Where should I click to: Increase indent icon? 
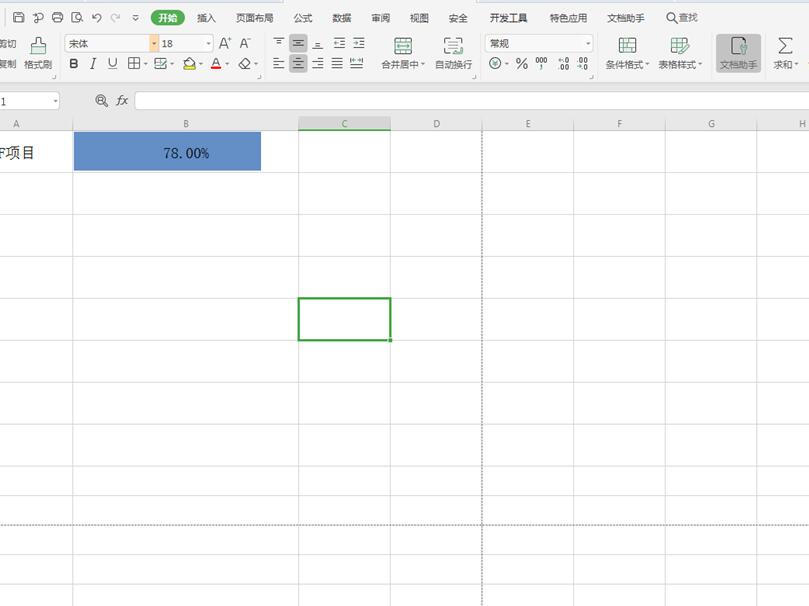pyautogui.click(x=359, y=43)
